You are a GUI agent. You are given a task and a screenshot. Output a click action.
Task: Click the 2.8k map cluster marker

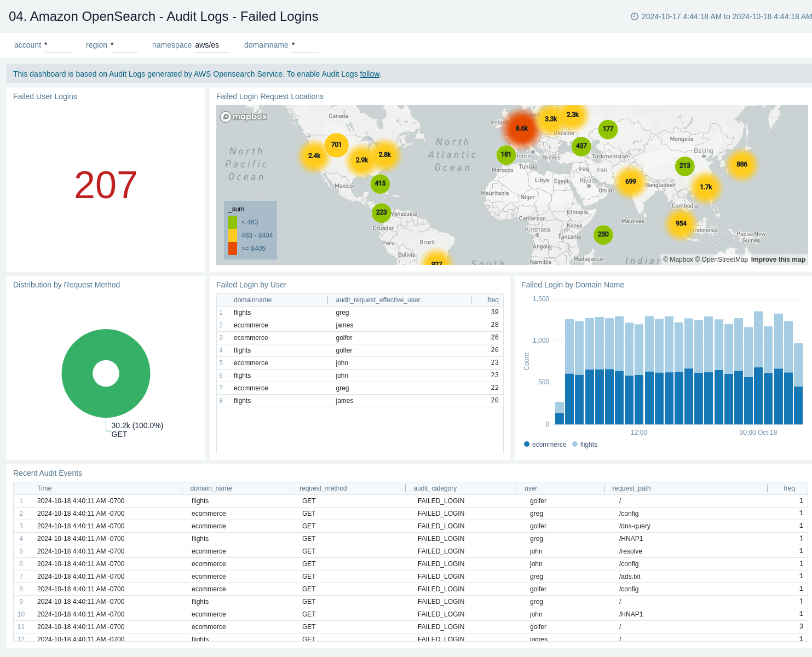coord(385,154)
